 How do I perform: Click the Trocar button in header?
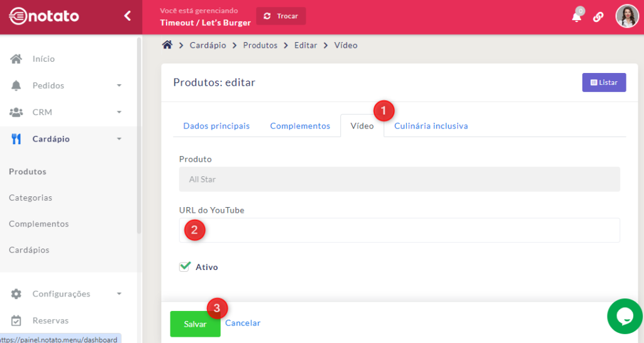(281, 16)
